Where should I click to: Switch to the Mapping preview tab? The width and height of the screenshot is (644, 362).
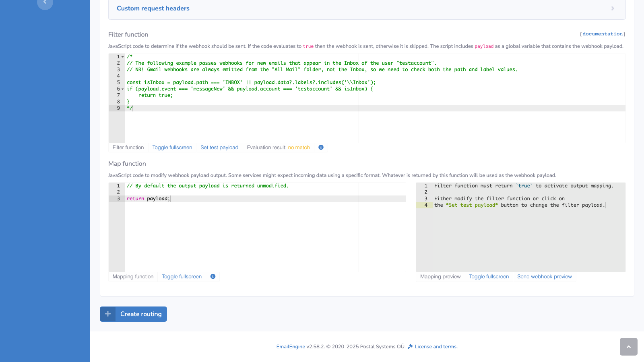(440, 276)
